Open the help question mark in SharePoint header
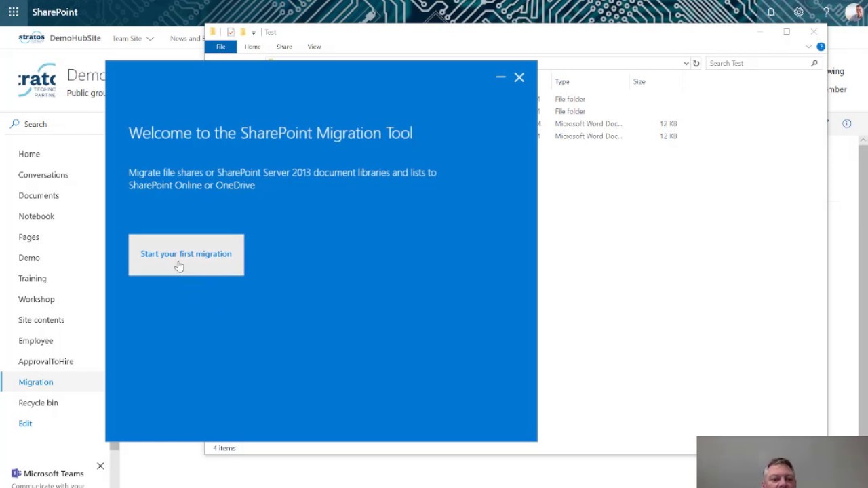This screenshot has height=488, width=868. (x=826, y=12)
